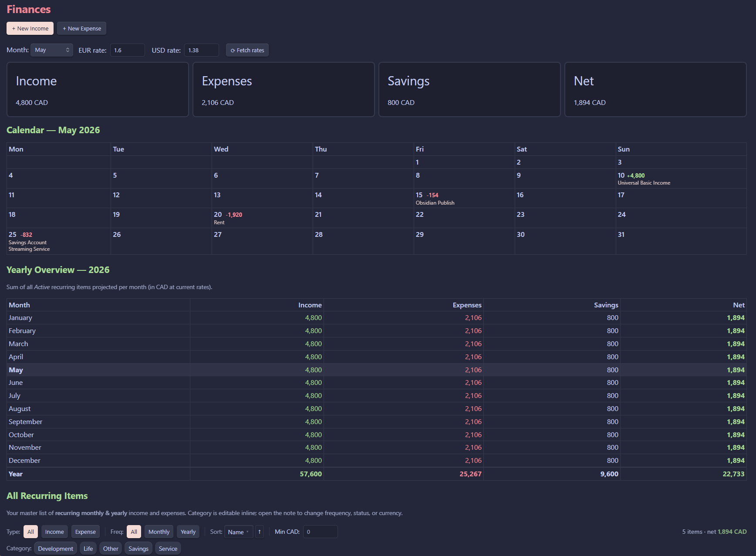Viewport: 756px width, 556px height.
Task: Select the All frequency filter
Action: pos(134,532)
